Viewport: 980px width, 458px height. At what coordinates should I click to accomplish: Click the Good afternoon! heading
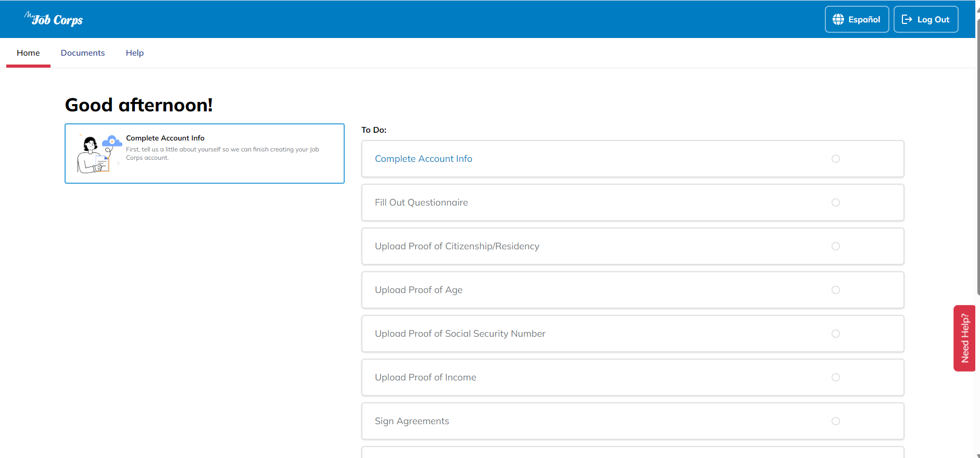(139, 105)
